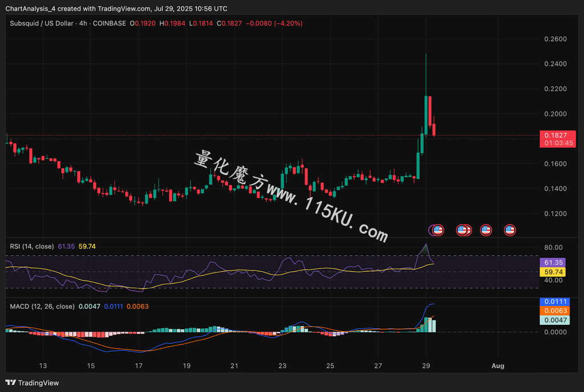Click the "Aug" label on the time axis

click(497, 366)
